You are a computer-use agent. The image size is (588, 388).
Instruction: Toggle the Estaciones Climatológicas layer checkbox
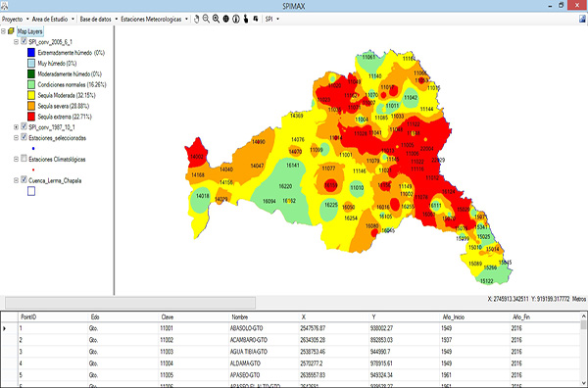(24, 159)
